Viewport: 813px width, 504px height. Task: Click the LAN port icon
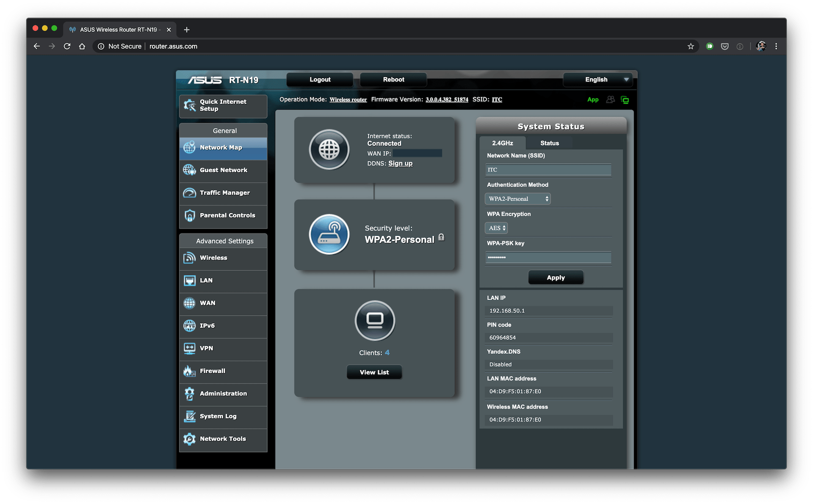189,280
